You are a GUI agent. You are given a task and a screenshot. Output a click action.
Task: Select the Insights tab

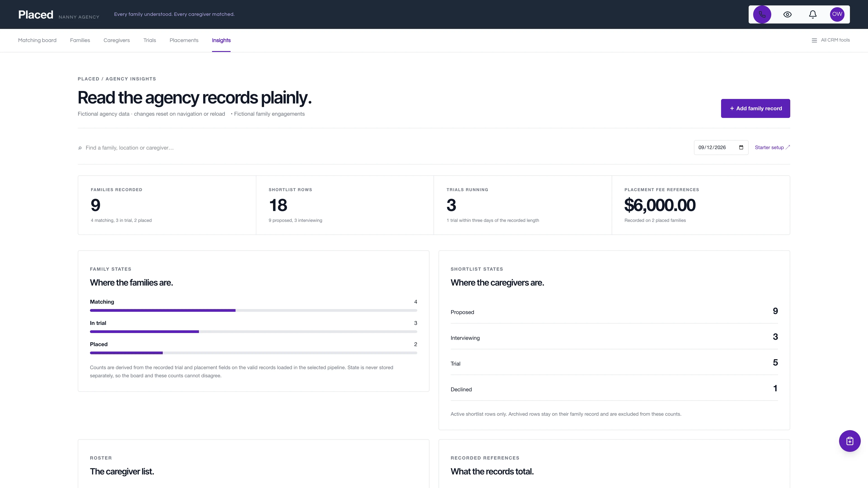pos(221,40)
